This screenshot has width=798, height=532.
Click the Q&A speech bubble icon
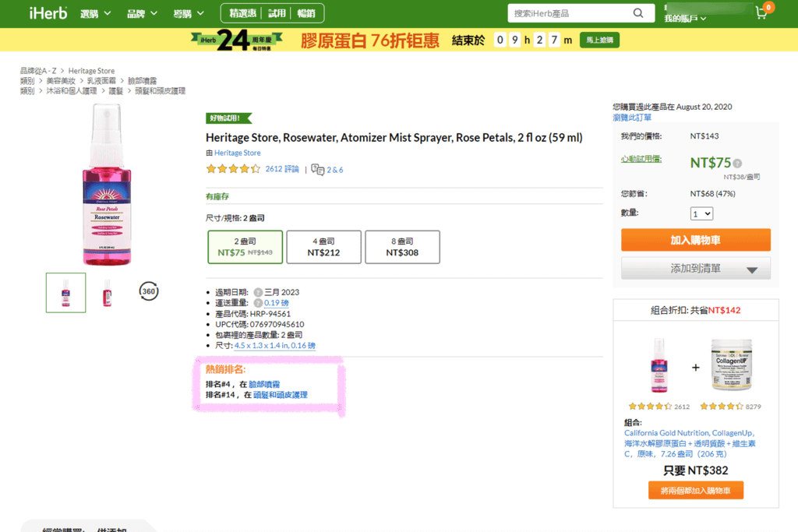coord(318,169)
